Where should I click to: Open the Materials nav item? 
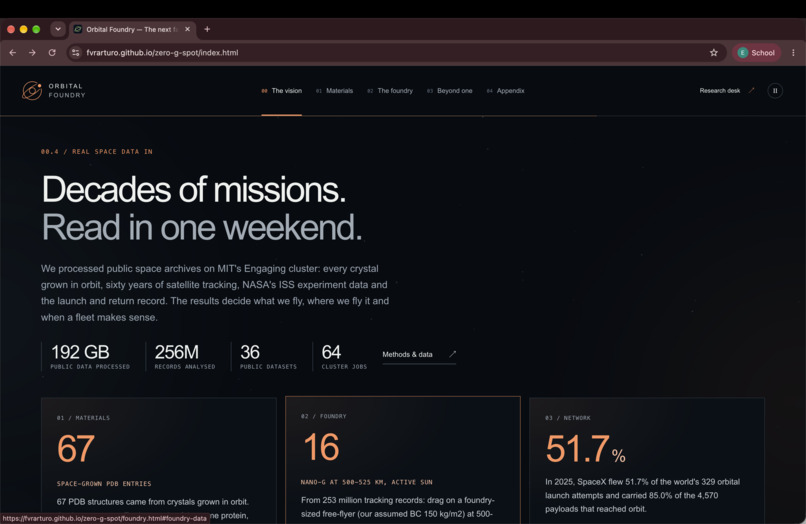click(335, 91)
